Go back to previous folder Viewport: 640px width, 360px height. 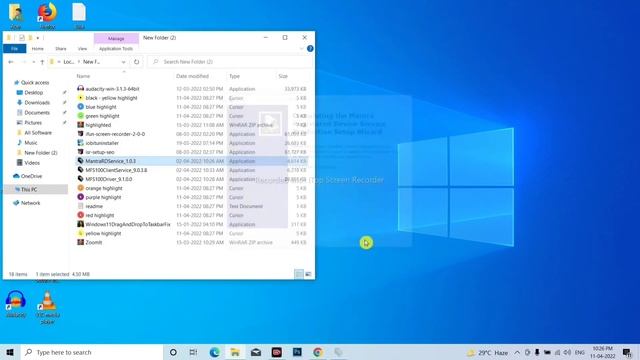(11, 62)
